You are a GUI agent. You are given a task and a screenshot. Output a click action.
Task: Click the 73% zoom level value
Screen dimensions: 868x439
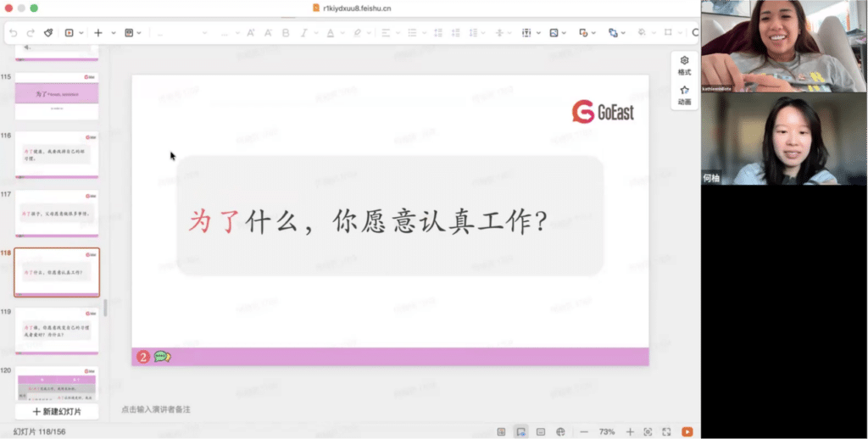pyautogui.click(x=607, y=432)
